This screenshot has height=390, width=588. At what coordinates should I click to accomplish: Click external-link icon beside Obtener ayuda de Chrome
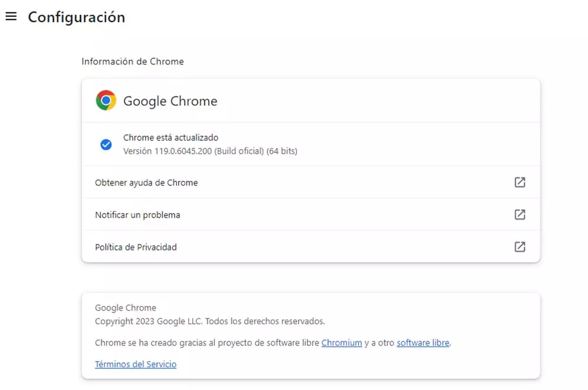click(x=520, y=182)
